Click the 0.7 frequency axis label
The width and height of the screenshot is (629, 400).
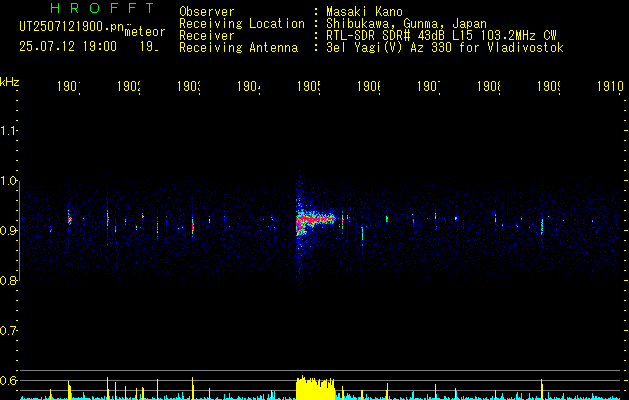[8, 331]
